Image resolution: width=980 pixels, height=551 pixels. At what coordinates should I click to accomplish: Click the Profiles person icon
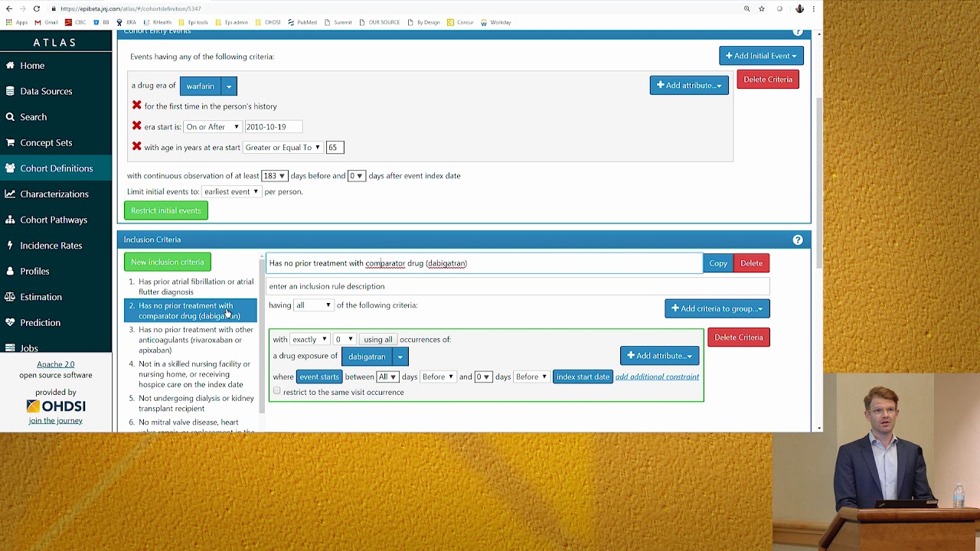pos(10,271)
